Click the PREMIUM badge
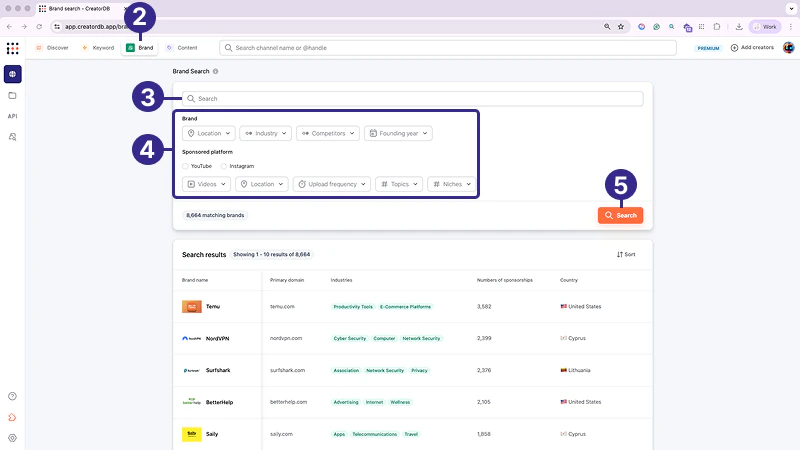This screenshot has height=450, width=800. pos(708,48)
